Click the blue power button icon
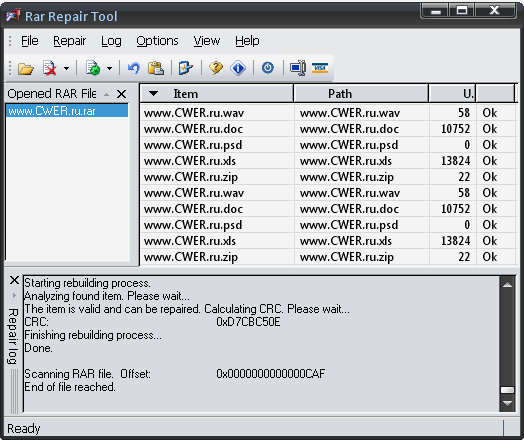 click(x=268, y=68)
